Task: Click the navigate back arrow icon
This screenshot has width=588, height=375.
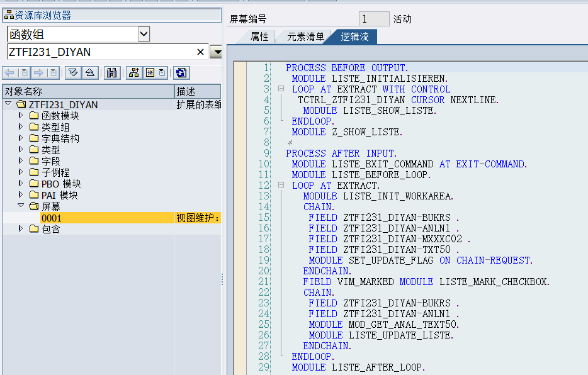Action: (x=9, y=73)
